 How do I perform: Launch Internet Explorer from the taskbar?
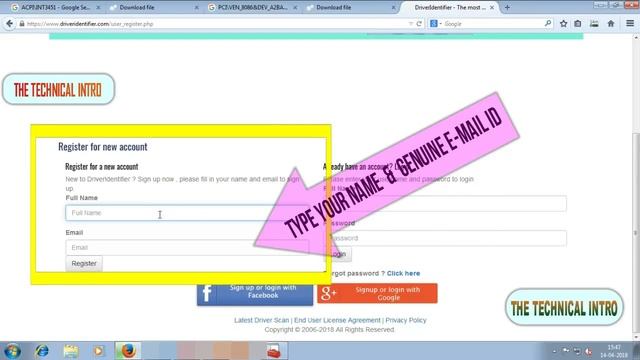pyautogui.click(x=42, y=351)
